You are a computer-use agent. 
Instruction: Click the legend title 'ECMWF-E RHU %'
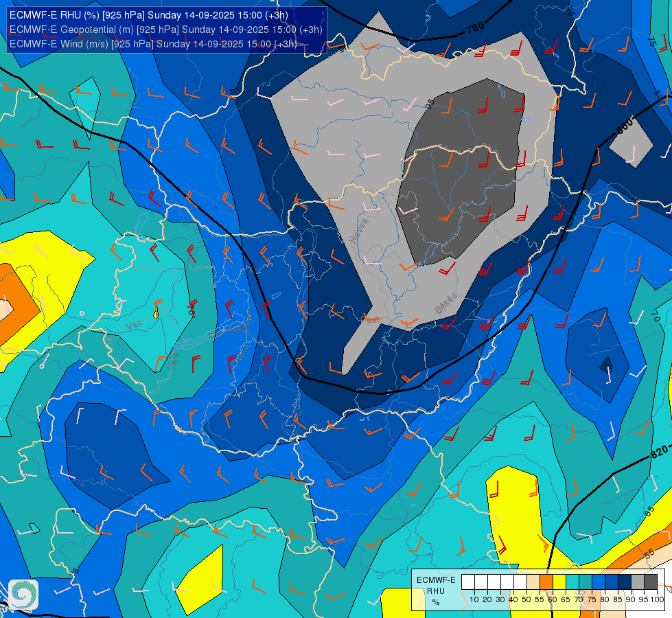(436, 591)
